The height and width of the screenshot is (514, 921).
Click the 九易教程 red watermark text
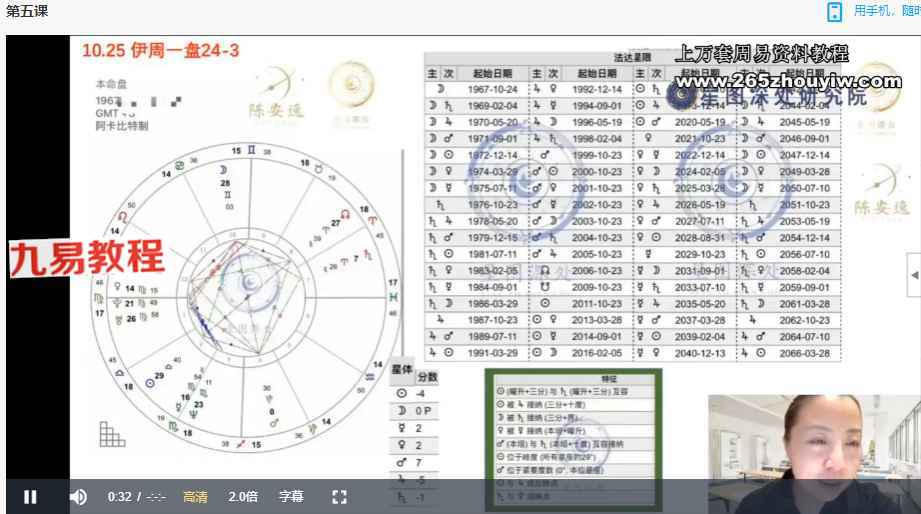point(87,258)
